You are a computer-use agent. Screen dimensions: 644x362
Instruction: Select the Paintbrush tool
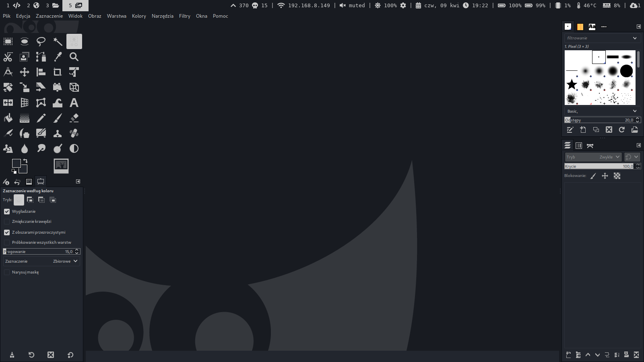58,118
